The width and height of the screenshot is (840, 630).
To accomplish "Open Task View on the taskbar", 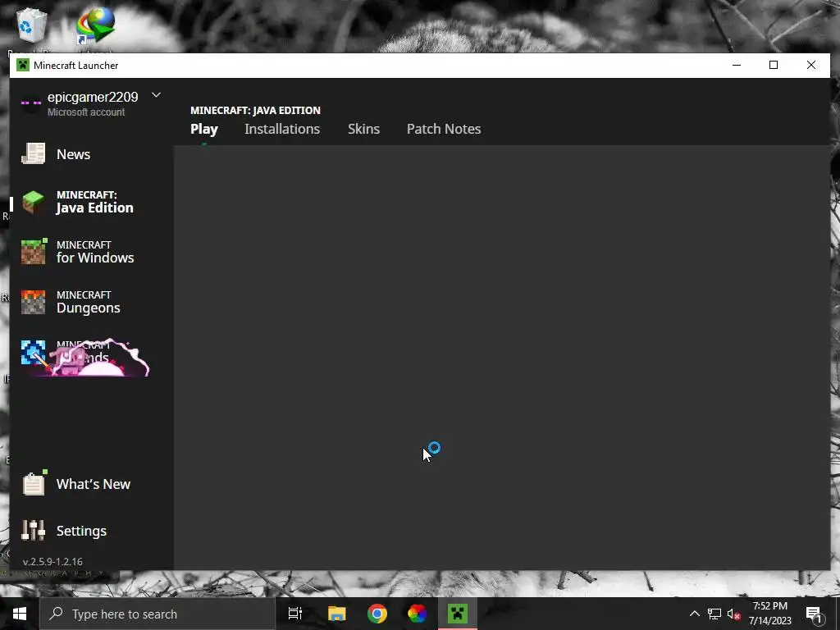I will [295, 614].
